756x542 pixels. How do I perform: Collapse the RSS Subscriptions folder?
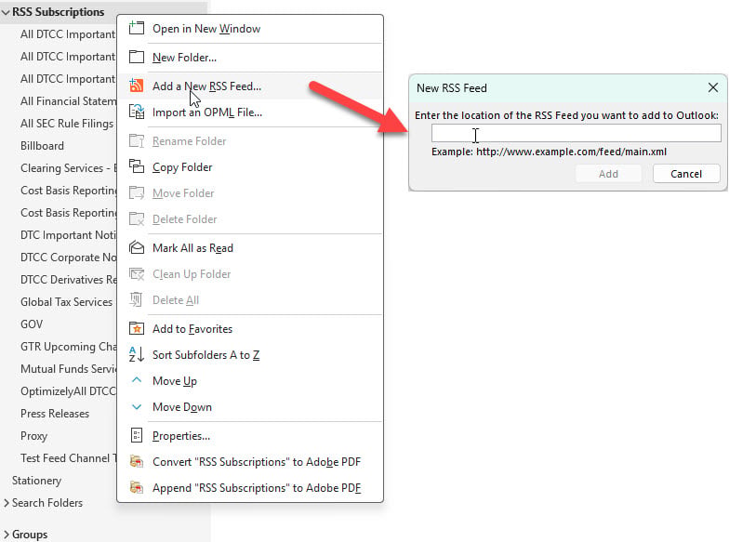click(x=6, y=12)
